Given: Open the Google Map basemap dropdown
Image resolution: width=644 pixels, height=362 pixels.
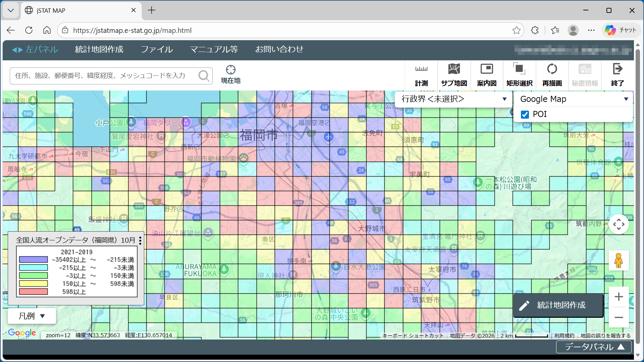Looking at the screenshot, I should (x=574, y=99).
